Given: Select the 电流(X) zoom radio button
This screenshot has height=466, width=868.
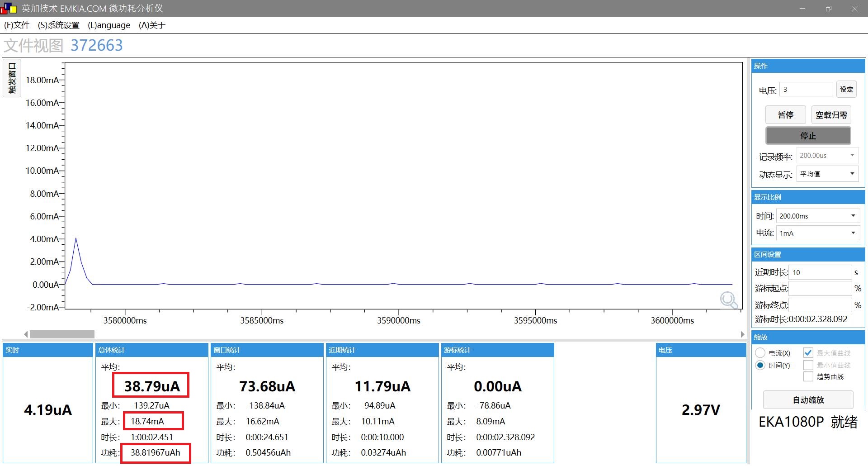Looking at the screenshot, I should tap(760, 353).
